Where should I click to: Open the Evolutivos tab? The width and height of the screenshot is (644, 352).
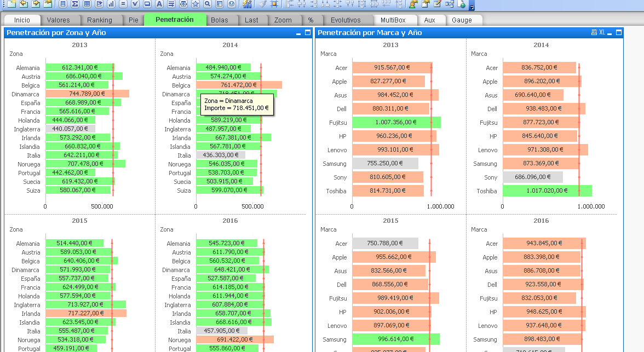click(346, 20)
